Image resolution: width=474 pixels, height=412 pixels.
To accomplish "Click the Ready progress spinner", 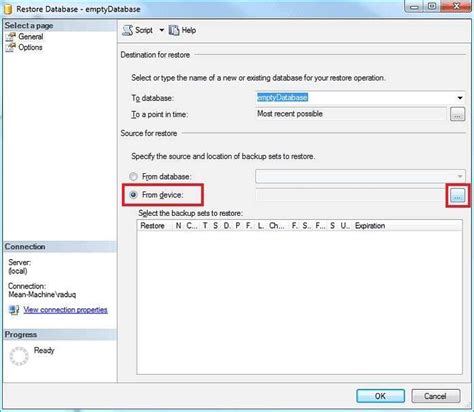I will [19, 356].
